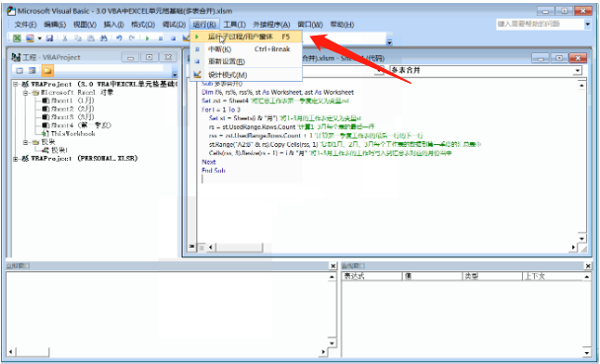The image size is (600, 364).
Task: Click the Redo toolbar icon
Action: tap(132, 37)
